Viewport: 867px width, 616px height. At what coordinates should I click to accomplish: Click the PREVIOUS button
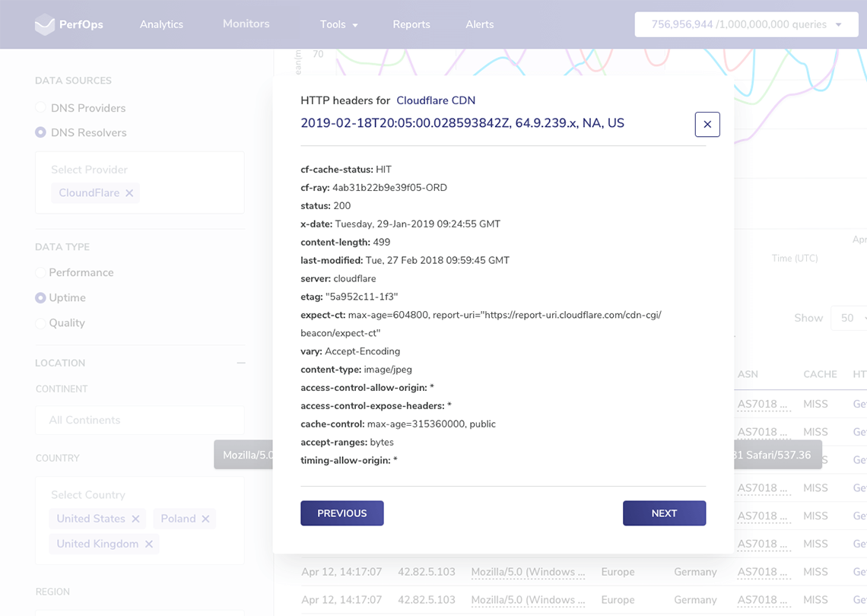click(342, 513)
